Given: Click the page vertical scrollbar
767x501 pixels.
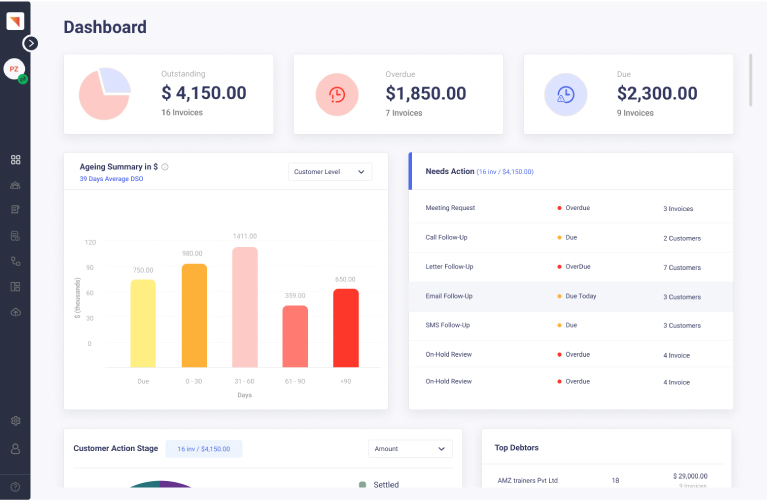Looking at the screenshot, I should (750, 80).
